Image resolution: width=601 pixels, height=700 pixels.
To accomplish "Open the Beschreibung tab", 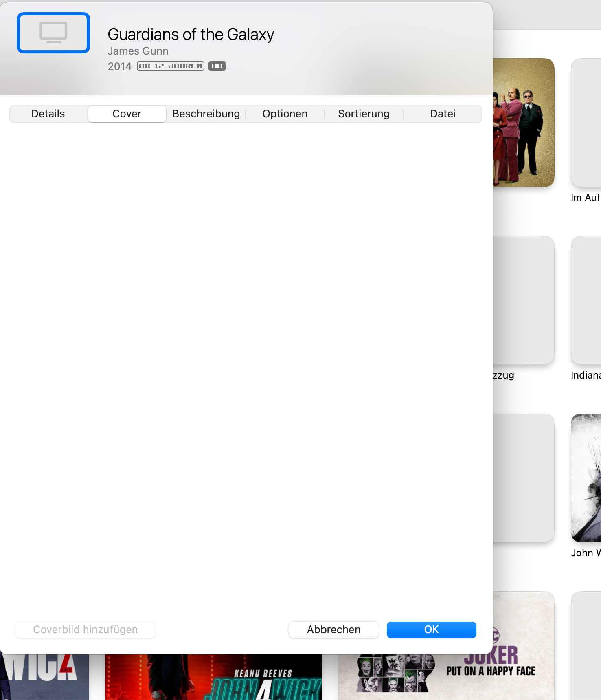I will (x=206, y=114).
